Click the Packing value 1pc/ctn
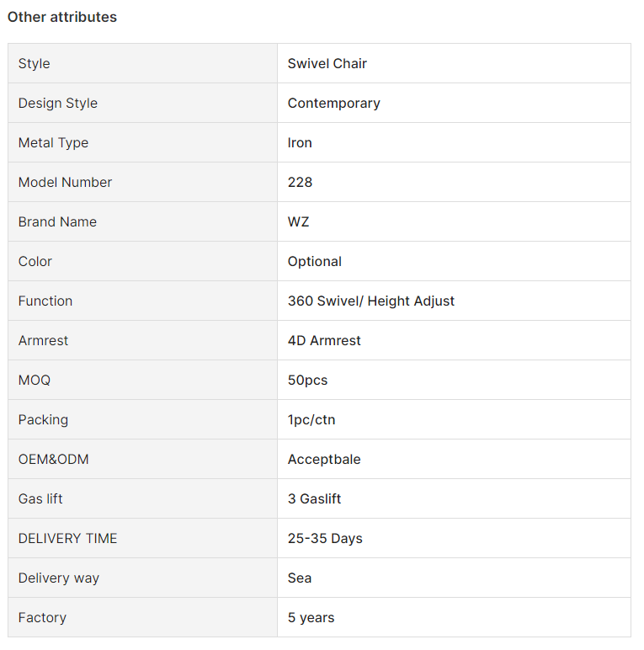The height and width of the screenshot is (650, 644). point(311,419)
